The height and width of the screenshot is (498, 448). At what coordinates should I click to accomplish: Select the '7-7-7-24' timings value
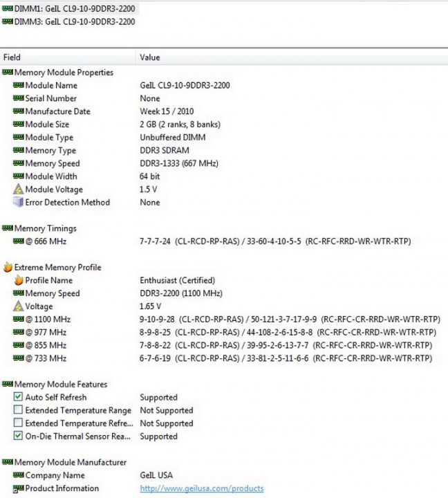[155, 241]
